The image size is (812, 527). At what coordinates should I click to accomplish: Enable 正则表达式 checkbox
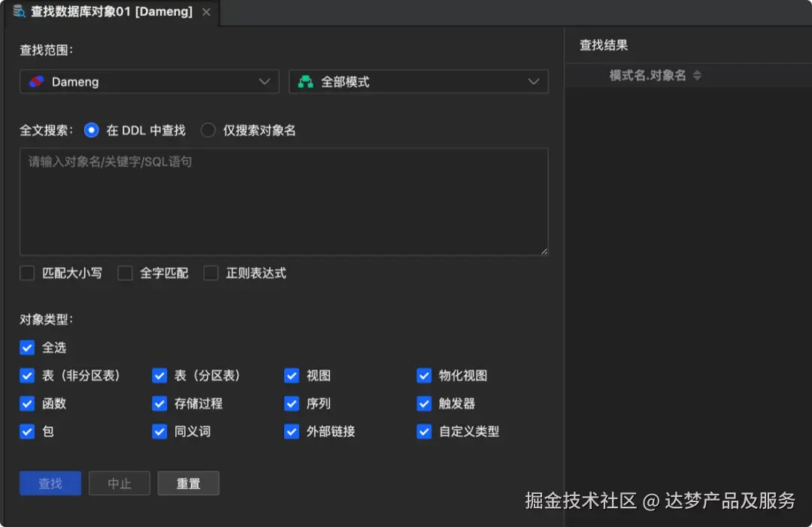(211, 273)
